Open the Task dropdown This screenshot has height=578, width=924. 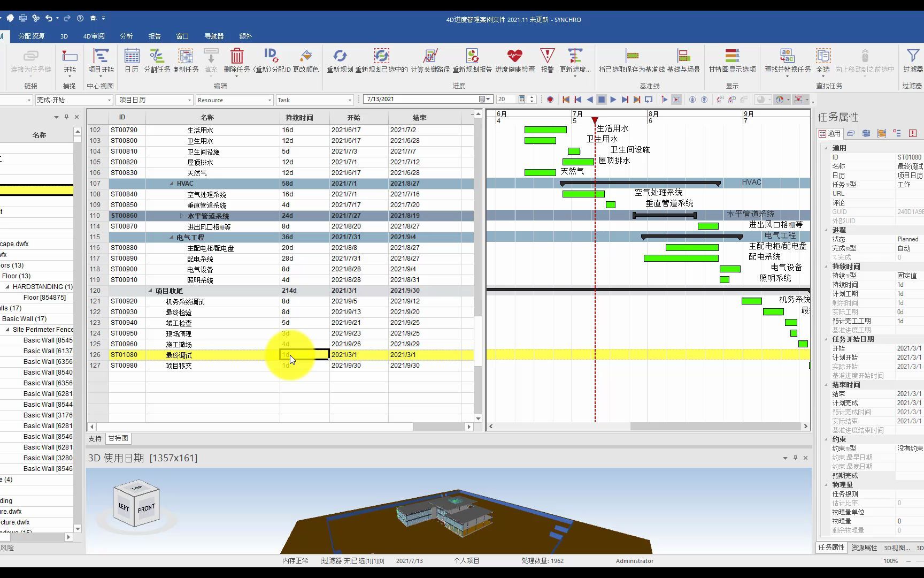point(350,100)
